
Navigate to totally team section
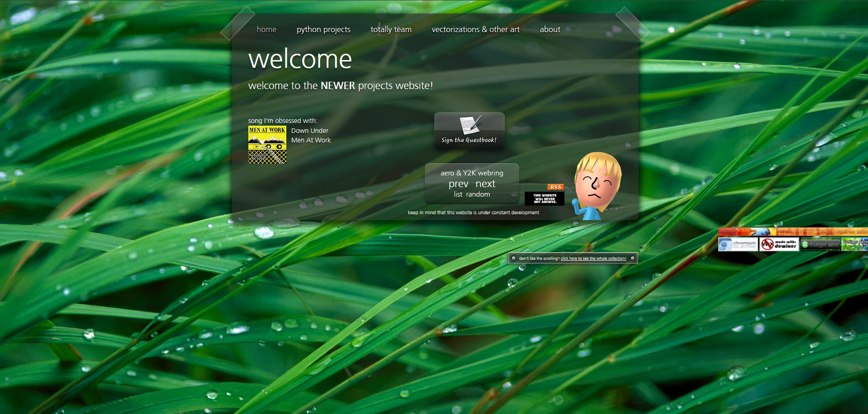point(391,29)
